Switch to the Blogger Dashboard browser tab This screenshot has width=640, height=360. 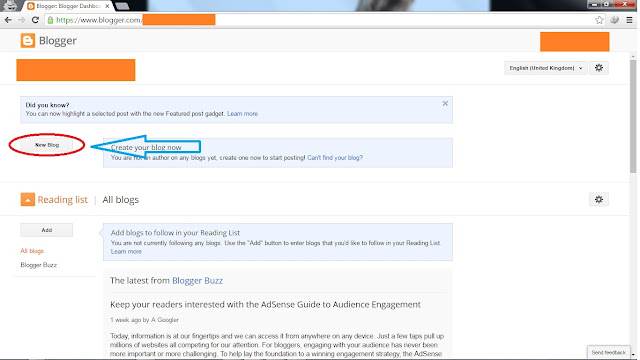[x=68, y=6]
